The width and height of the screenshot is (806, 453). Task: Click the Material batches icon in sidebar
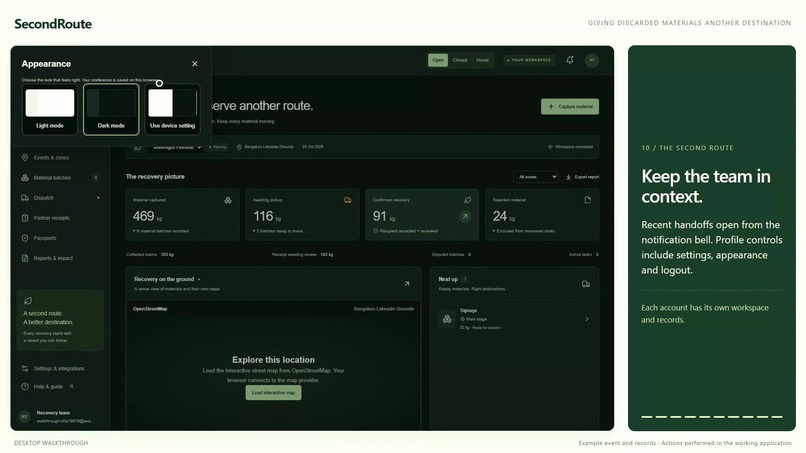click(x=25, y=177)
